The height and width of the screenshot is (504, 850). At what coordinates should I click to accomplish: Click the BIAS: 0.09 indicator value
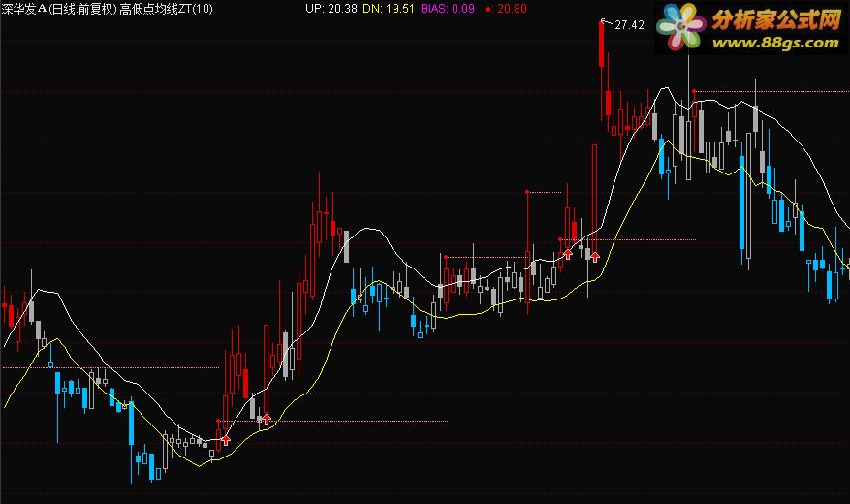[448, 9]
